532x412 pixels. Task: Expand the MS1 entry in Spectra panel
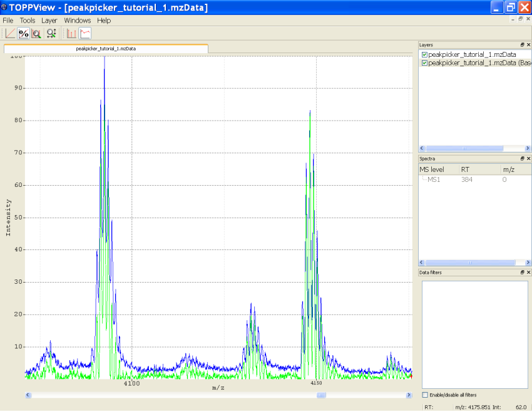[424, 179]
